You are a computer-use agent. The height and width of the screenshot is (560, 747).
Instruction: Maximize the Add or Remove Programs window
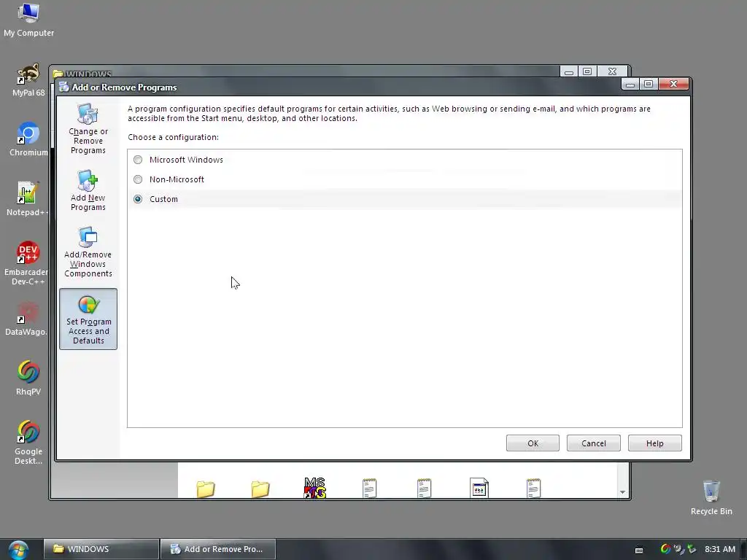(649, 85)
